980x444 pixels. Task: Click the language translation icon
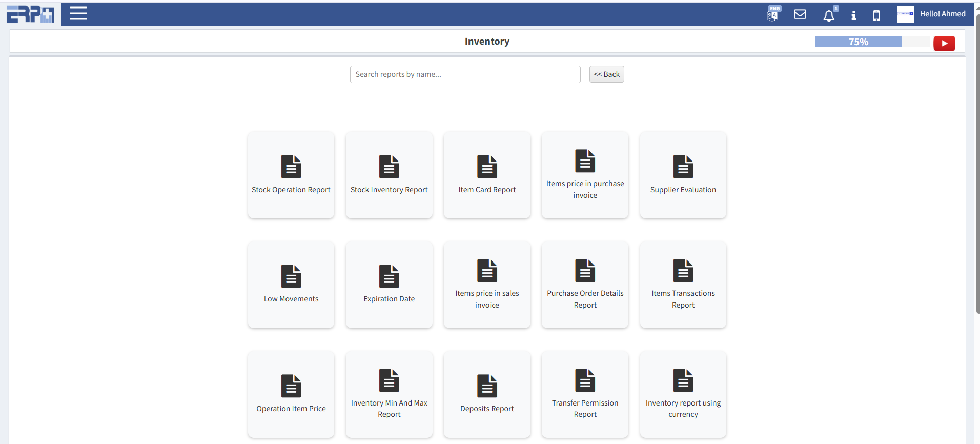pyautogui.click(x=773, y=14)
